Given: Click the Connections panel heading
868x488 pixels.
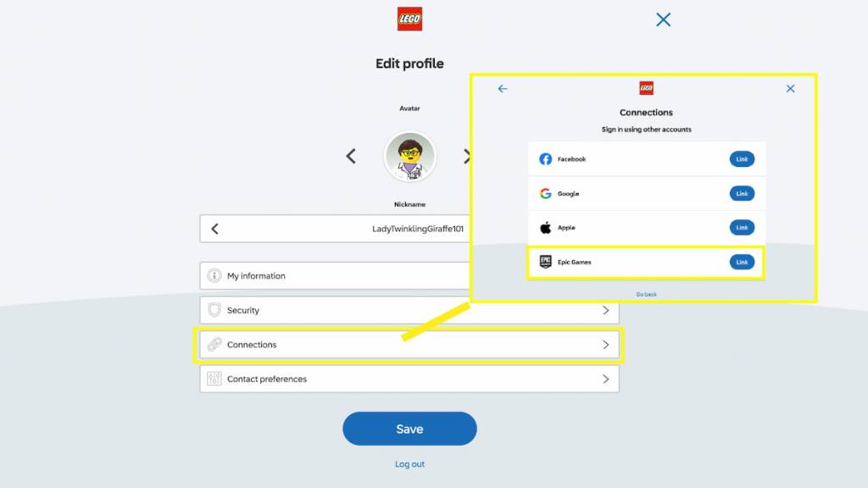Looking at the screenshot, I should [646, 113].
